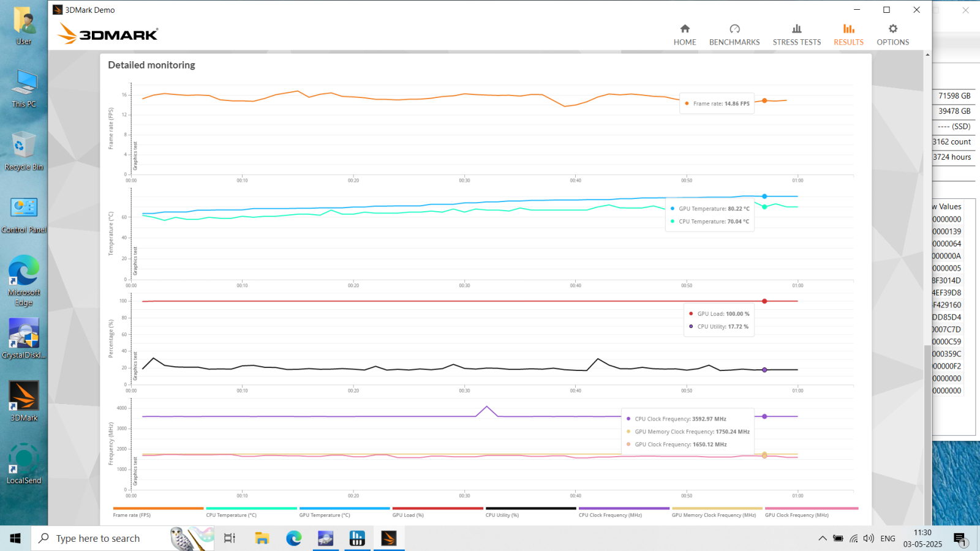Click the 39478 GB value in background window
The width and height of the screenshot is (980, 551).
954,111
